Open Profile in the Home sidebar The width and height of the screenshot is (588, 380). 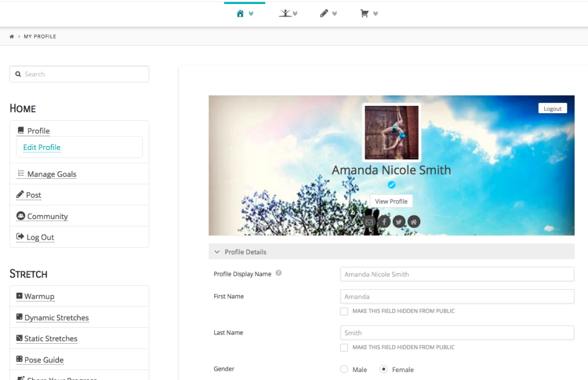pyautogui.click(x=38, y=130)
